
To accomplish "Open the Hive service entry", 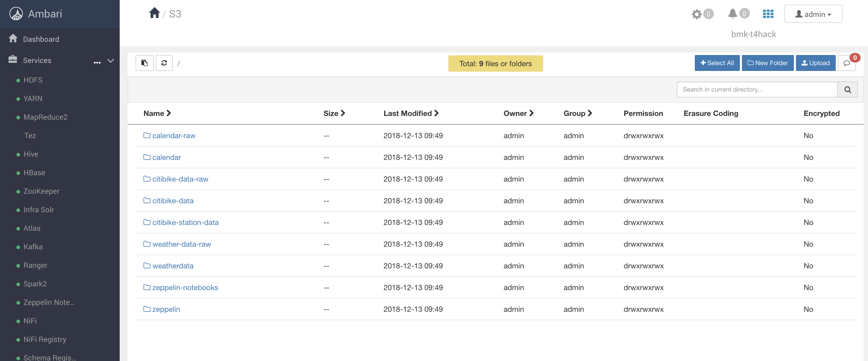I will pyautogui.click(x=31, y=154).
